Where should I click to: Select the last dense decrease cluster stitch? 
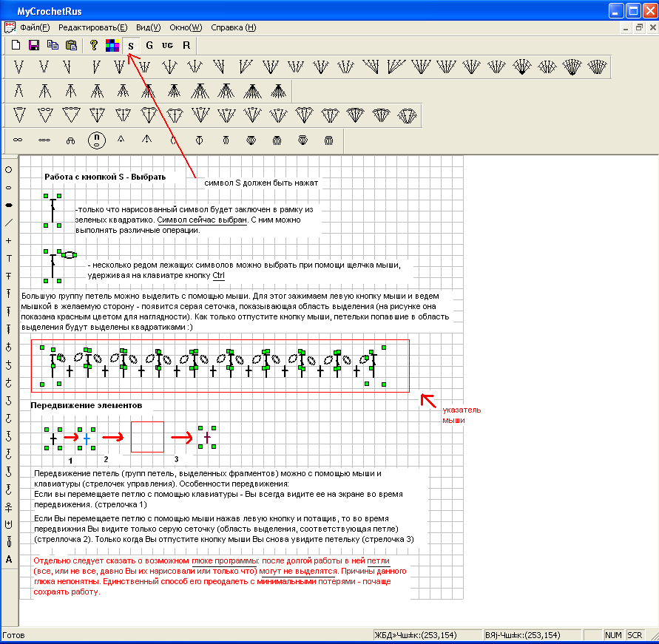(x=278, y=91)
